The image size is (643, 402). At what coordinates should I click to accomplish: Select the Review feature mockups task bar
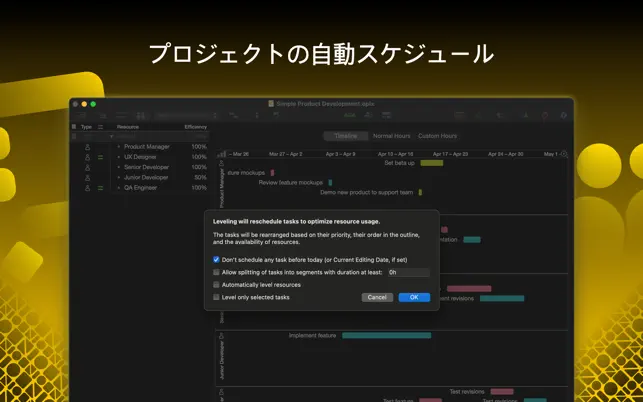tap(331, 183)
